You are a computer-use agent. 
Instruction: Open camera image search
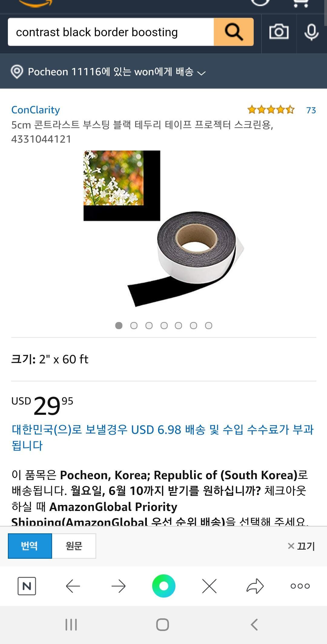pyautogui.click(x=279, y=31)
